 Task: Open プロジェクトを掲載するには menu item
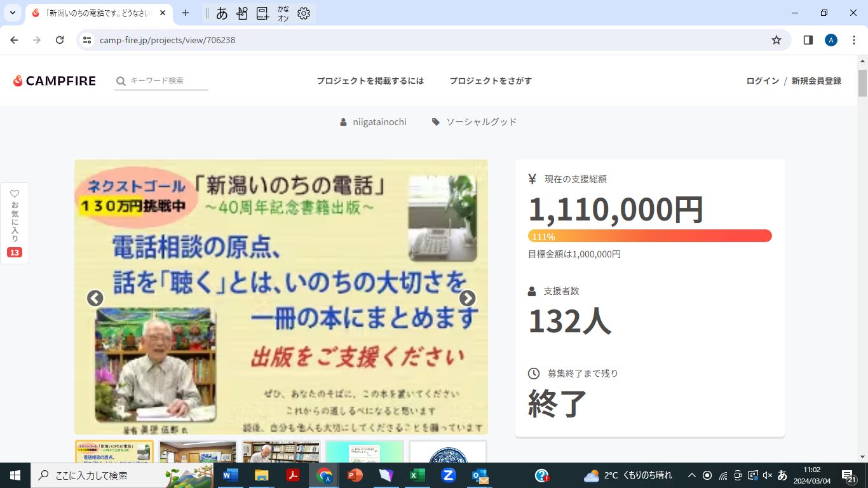370,81
